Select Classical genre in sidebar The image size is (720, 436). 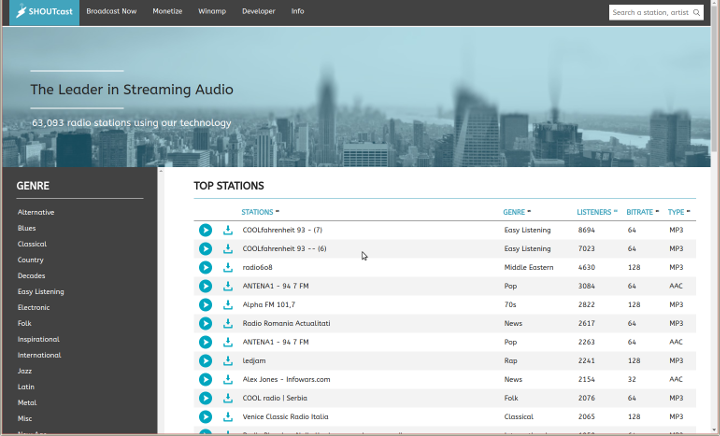[32, 244]
